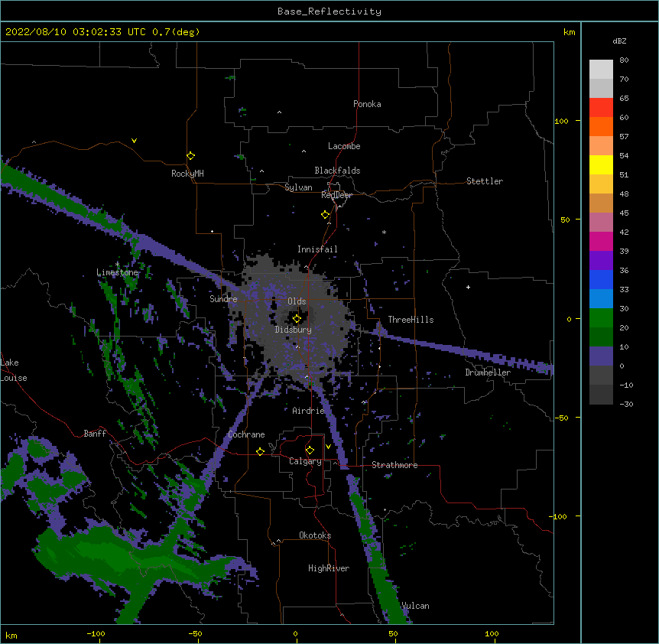Click the -30 value in the dBZ legend

tap(626, 405)
